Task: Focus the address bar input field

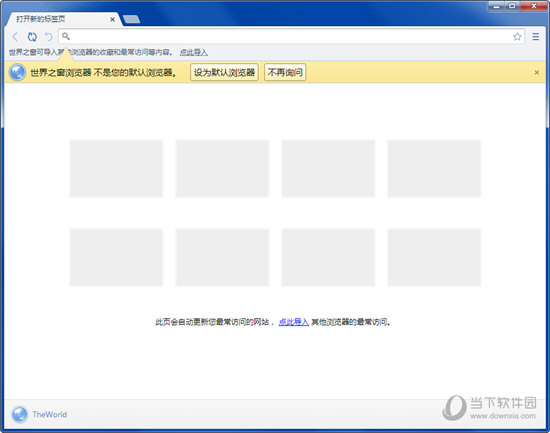Action: 291,36
